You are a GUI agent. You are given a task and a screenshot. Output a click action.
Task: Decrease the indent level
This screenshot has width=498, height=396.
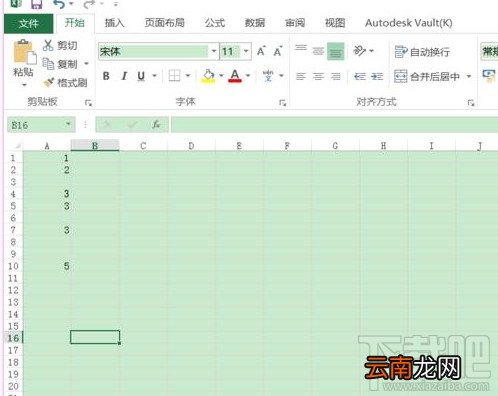[x=360, y=76]
